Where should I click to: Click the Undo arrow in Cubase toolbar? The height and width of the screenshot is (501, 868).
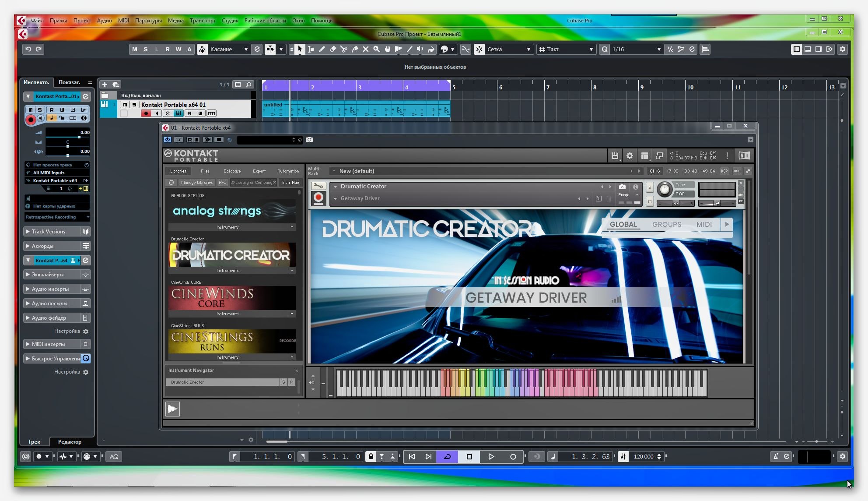28,49
